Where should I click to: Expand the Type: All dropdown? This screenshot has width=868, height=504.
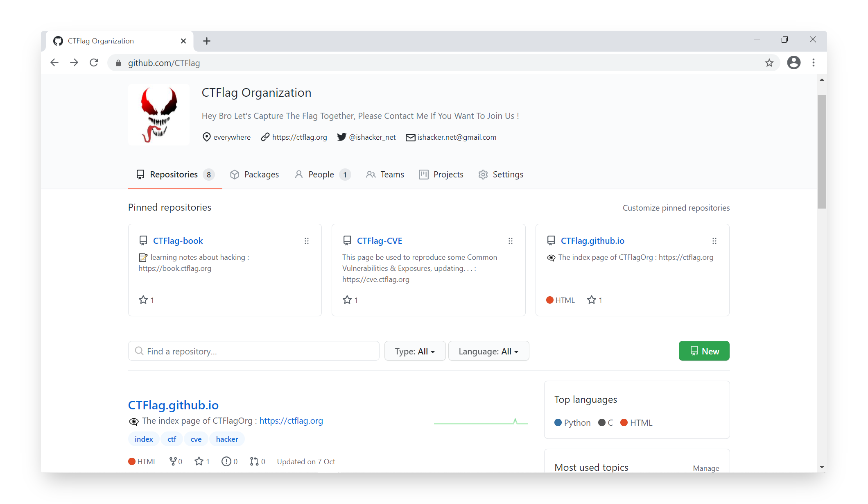pyautogui.click(x=415, y=351)
